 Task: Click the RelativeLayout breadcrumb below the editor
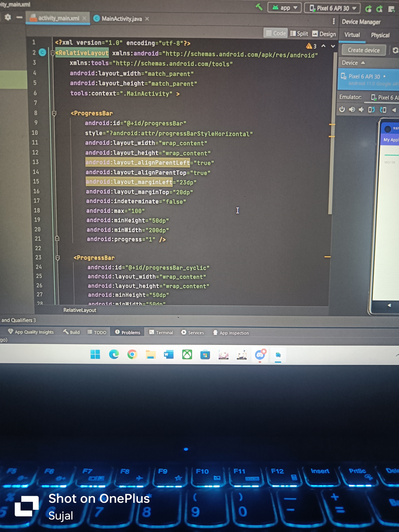coord(80,310)
